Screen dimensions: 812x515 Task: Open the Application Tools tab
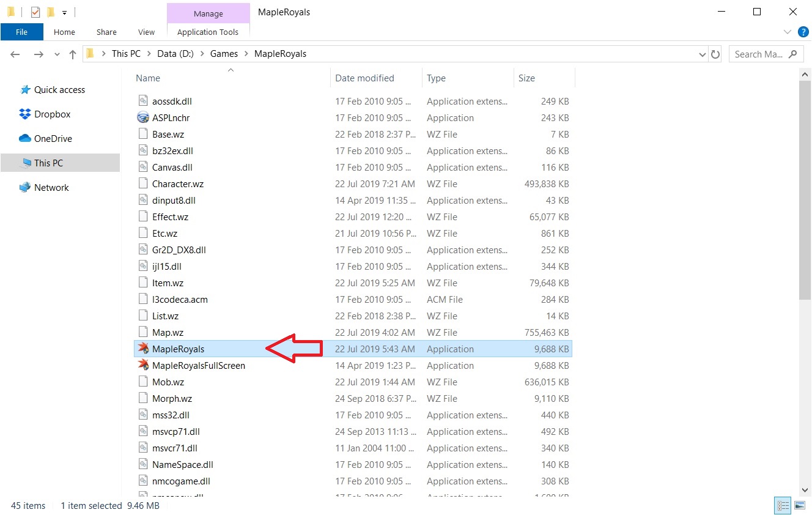[x=208, y=32]
